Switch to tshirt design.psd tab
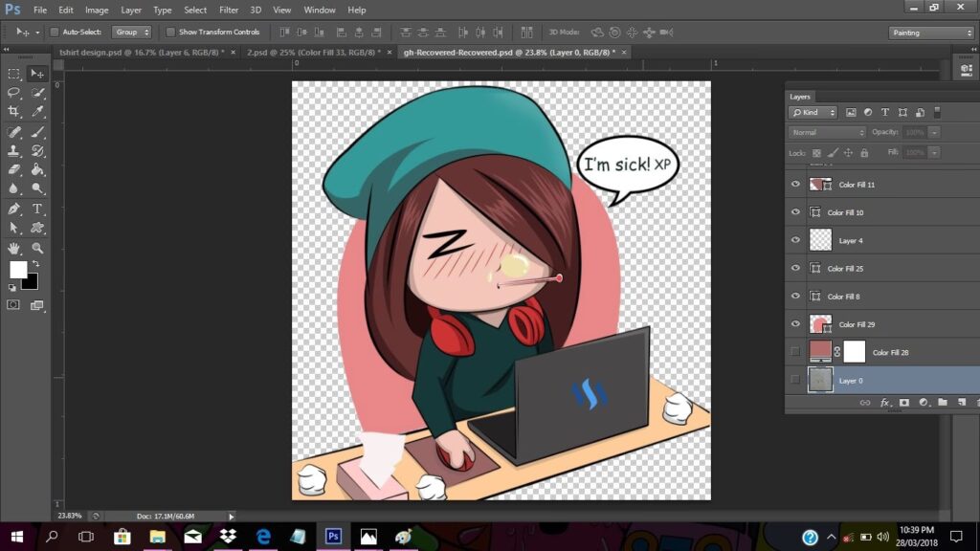This screenshot has height=551, width=980. (141, 53)
